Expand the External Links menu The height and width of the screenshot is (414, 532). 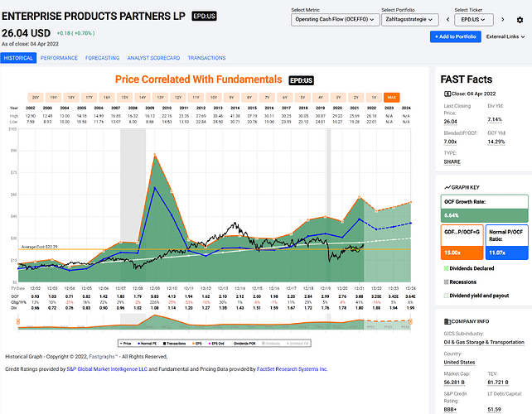[505, 36]
